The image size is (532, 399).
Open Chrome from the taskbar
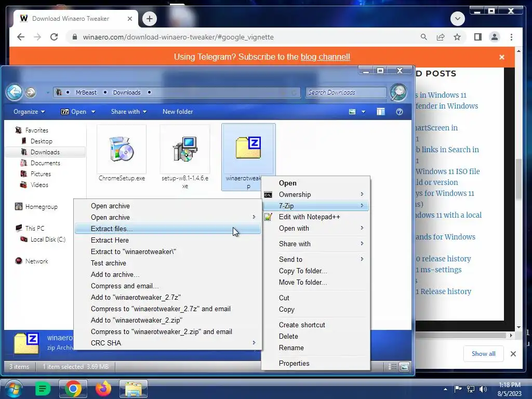(73, 389)
